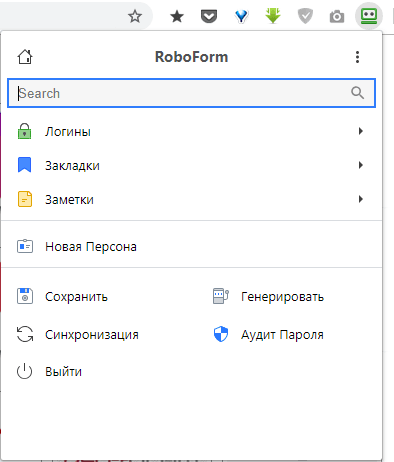Expand the Заметки submenu arrow

pos(360,199)
